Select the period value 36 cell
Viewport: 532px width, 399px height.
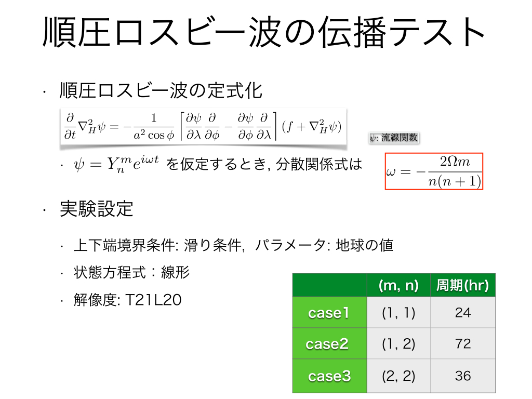pos(463,376)
